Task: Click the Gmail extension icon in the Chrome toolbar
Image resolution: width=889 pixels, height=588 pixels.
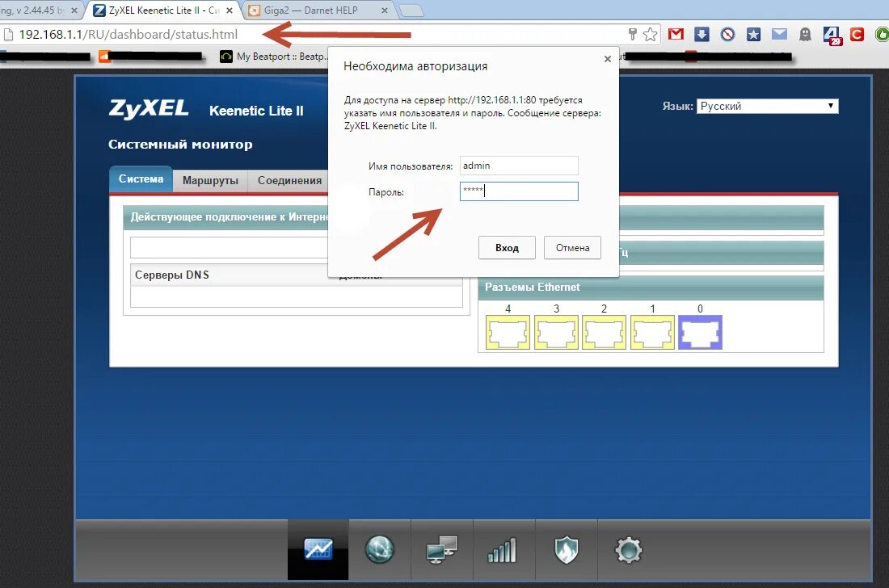Action: pos(676,35)
